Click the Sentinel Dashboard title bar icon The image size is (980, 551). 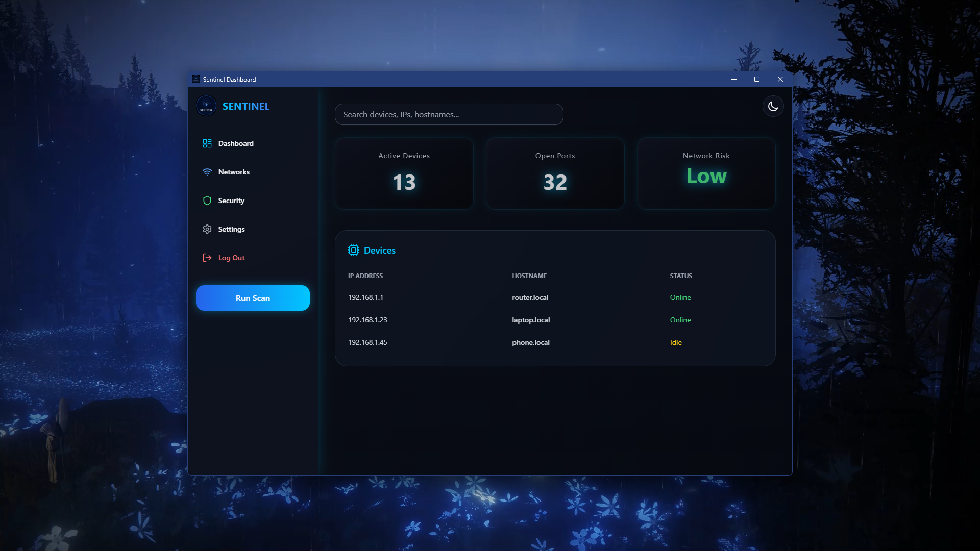coord(196,79)
